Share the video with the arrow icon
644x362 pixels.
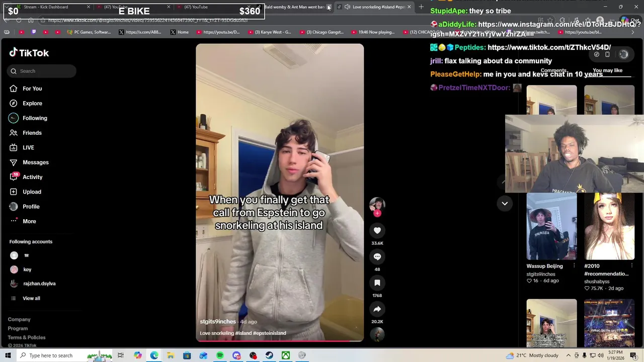tap(377, 309)
